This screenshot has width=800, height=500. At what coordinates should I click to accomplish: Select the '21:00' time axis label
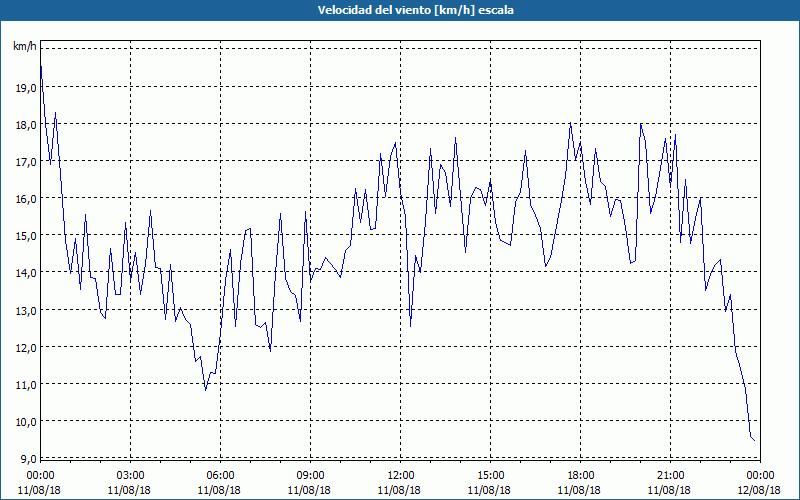pyautogui.click(x=670, y=476)
